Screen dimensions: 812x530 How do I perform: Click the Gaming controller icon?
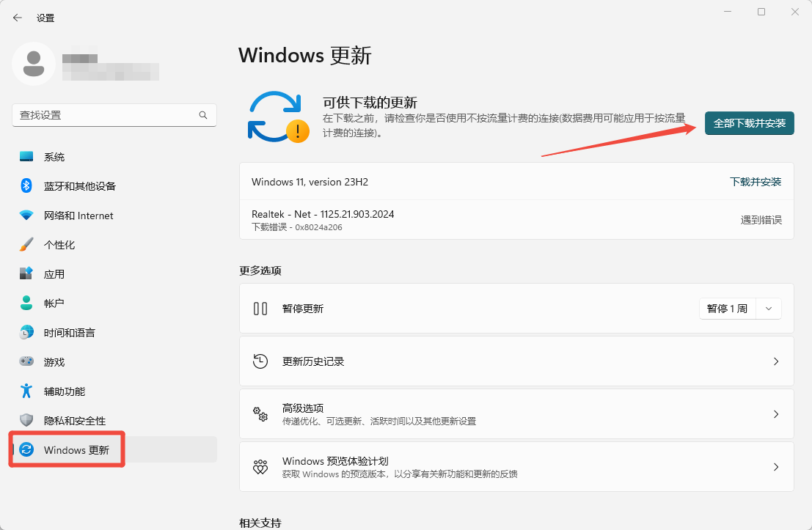tap(26, 362)
